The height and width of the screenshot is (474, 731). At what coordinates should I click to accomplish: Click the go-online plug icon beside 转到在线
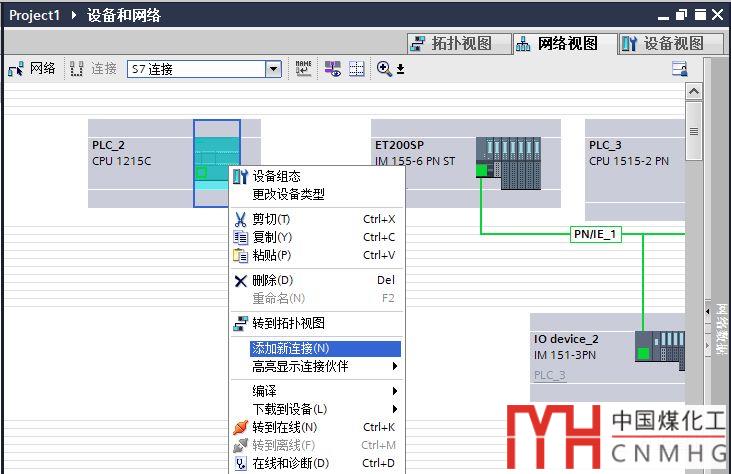241,427
